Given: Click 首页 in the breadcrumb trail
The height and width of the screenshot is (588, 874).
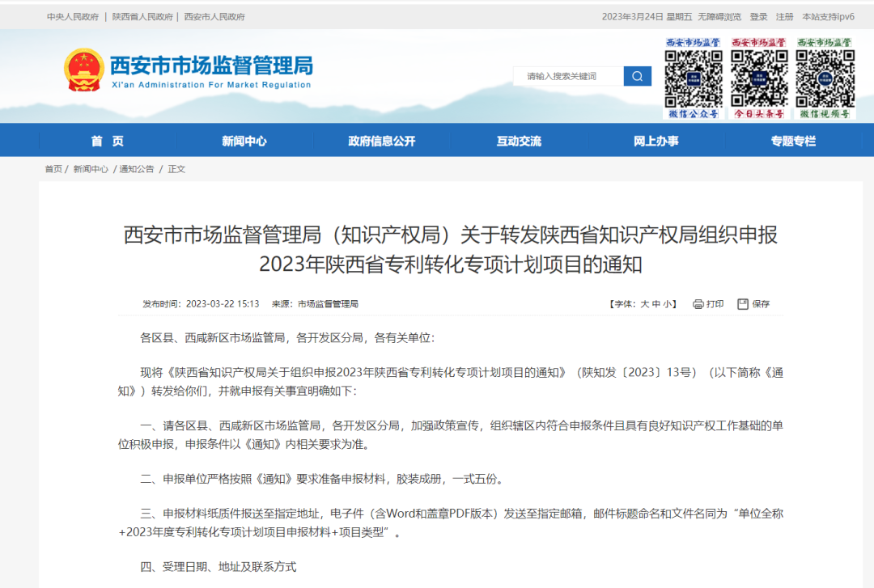Looking at the screenshot, I should [53, 169].
